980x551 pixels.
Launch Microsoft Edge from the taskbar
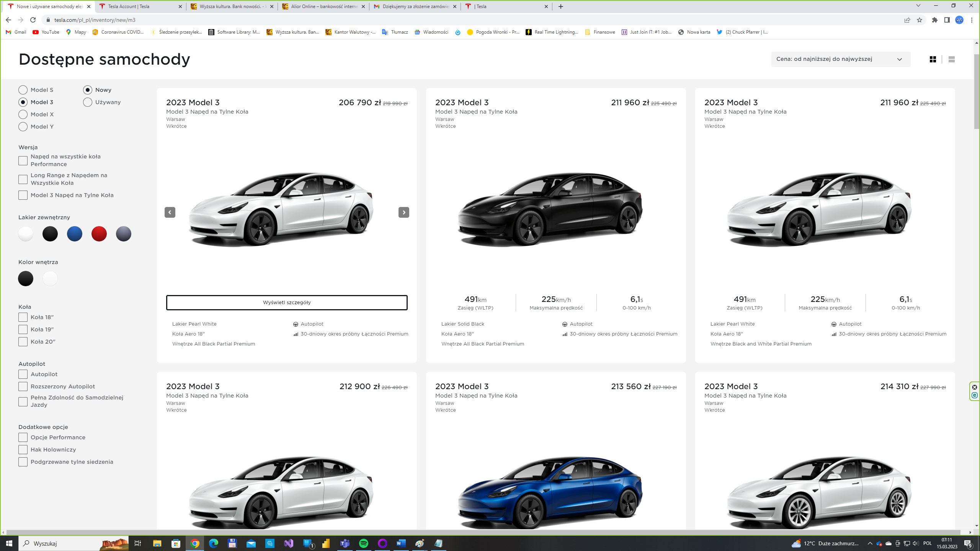click(214, 543)
